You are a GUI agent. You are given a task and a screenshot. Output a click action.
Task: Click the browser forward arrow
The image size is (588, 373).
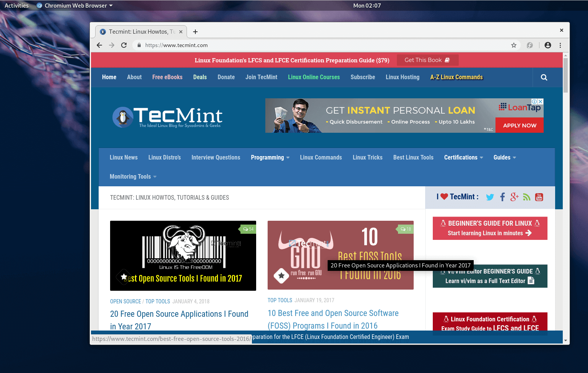[x=112, y=45]
